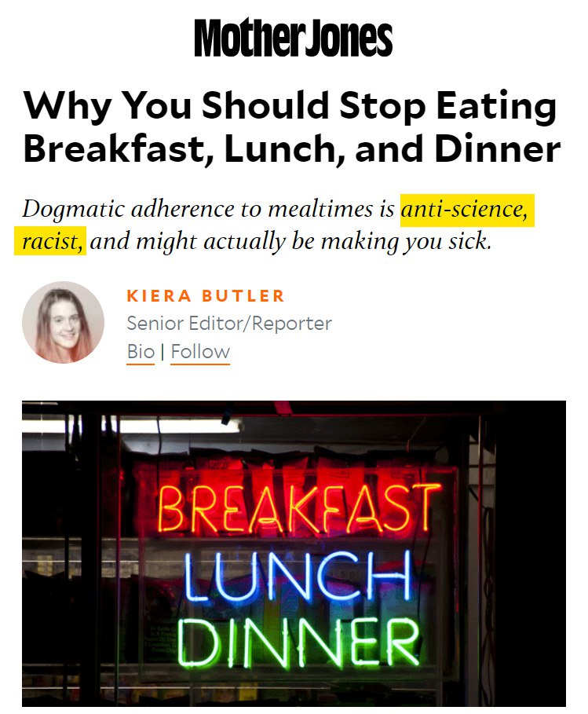
Task: Click the word "Dogmatic" in the subheading
Action: click(69, 210)
